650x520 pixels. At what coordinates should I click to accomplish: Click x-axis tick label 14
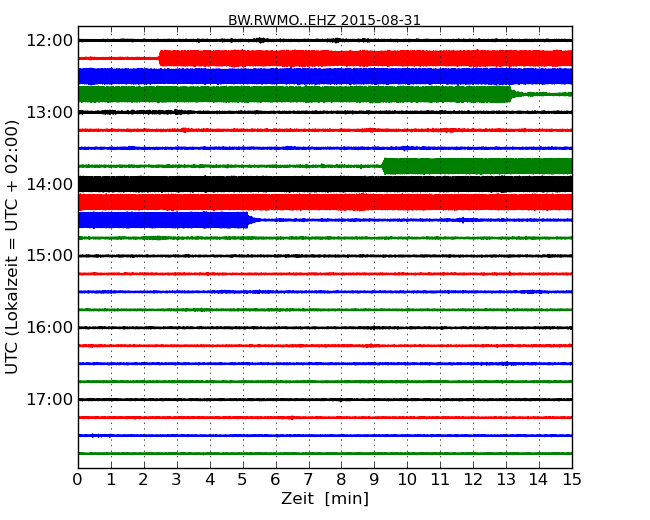[539, 480]
